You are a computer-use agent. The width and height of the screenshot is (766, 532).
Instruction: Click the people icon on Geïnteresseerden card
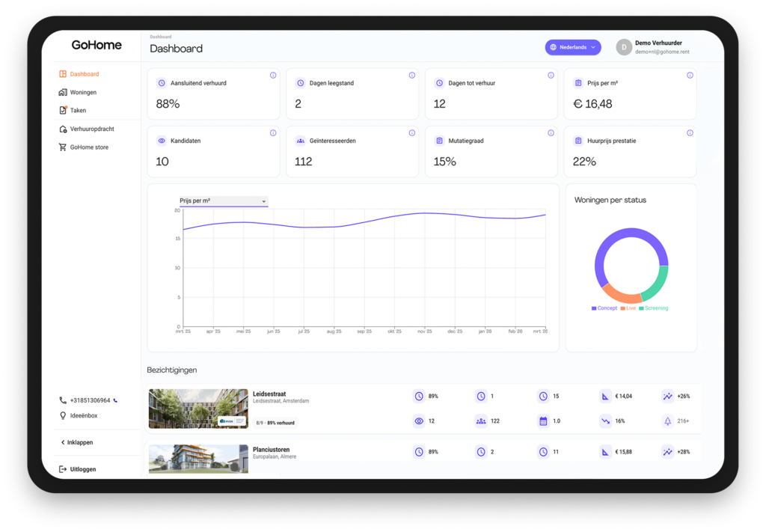click(x=301, y=141)
